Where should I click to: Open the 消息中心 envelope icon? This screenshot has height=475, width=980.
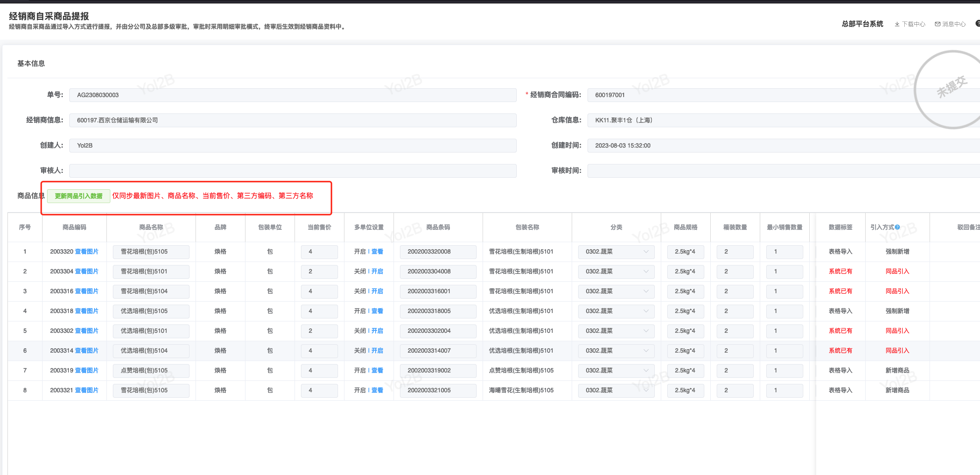937,24
